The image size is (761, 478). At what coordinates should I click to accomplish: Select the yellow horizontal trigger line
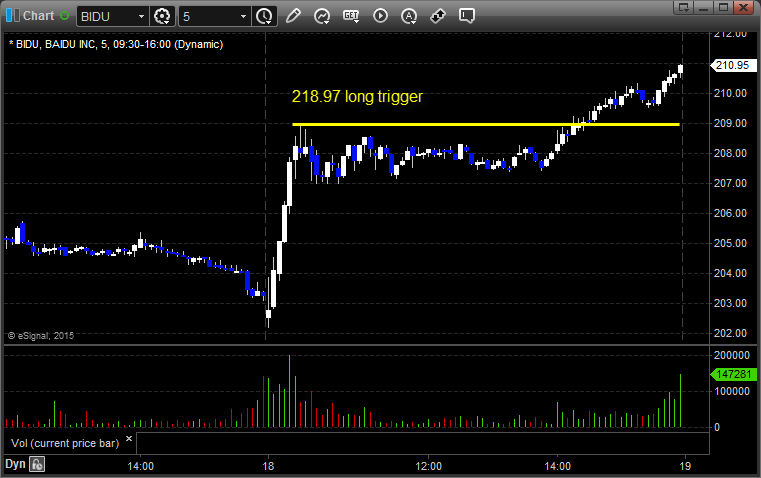tap(485, 125)
